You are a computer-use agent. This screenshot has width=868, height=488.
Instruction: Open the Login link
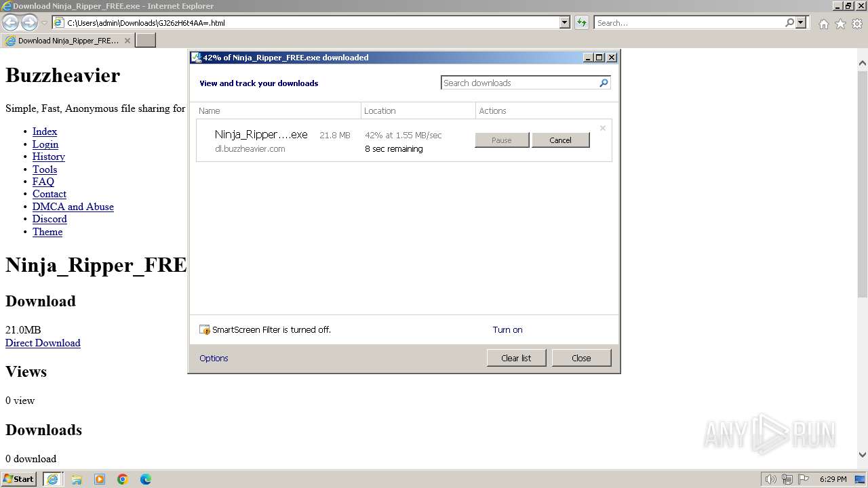tap(45, 144)
